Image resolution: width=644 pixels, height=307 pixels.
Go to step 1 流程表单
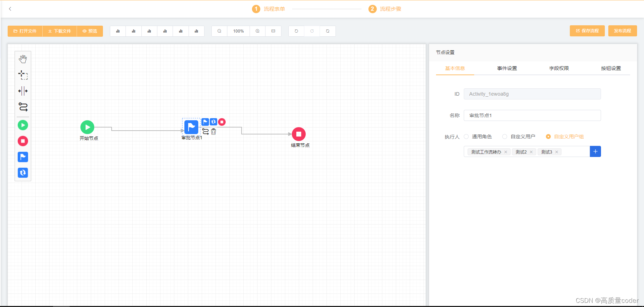(x=269, y=9)
